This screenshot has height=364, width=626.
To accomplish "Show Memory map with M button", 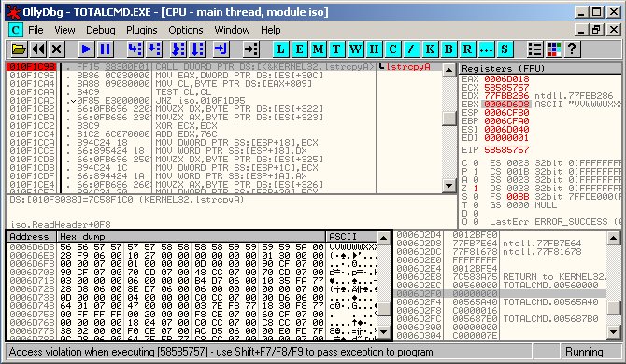I will tap(319, 49).
